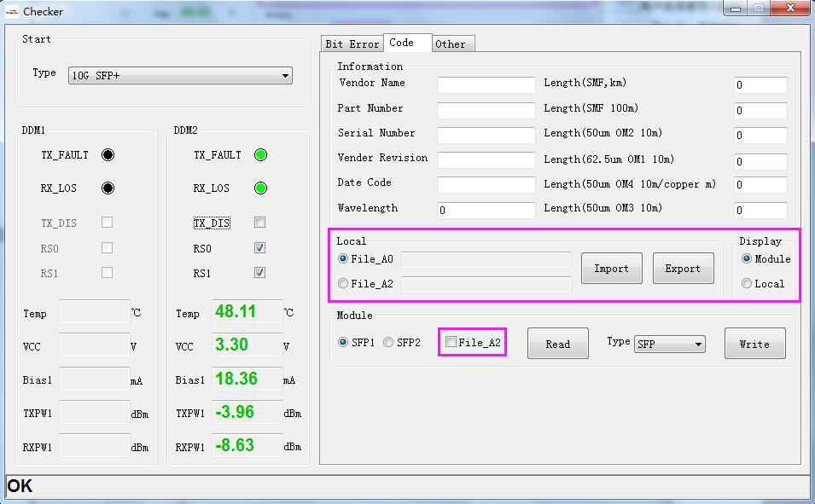Close the Checker window
This screenshot has width=815, height=504.
[x=790, y=8]
